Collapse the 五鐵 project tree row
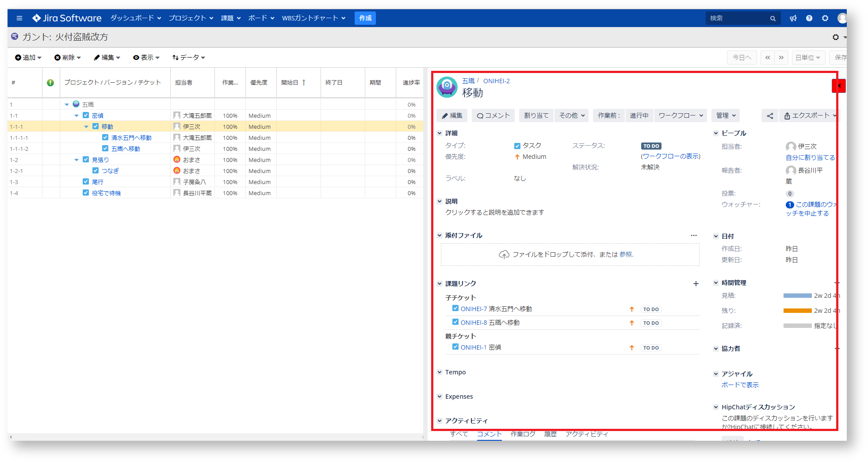Screen dimensions: 868x462 coord(67,104)
